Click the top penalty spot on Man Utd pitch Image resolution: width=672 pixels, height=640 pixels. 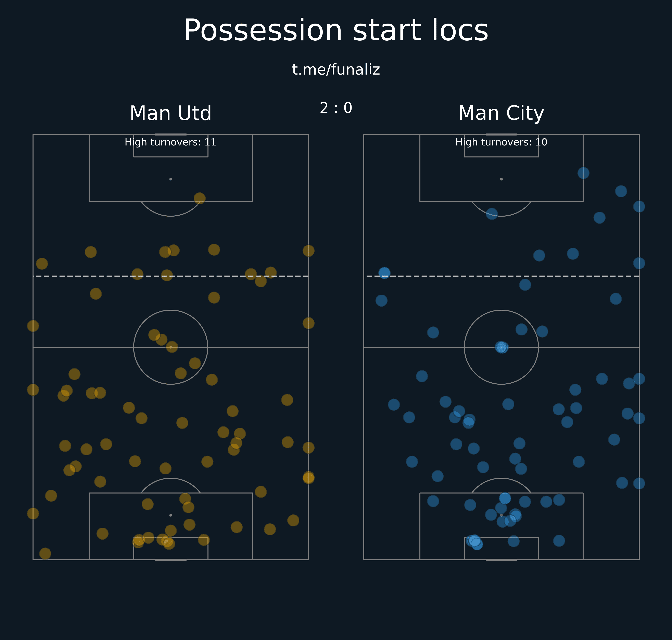170,179
